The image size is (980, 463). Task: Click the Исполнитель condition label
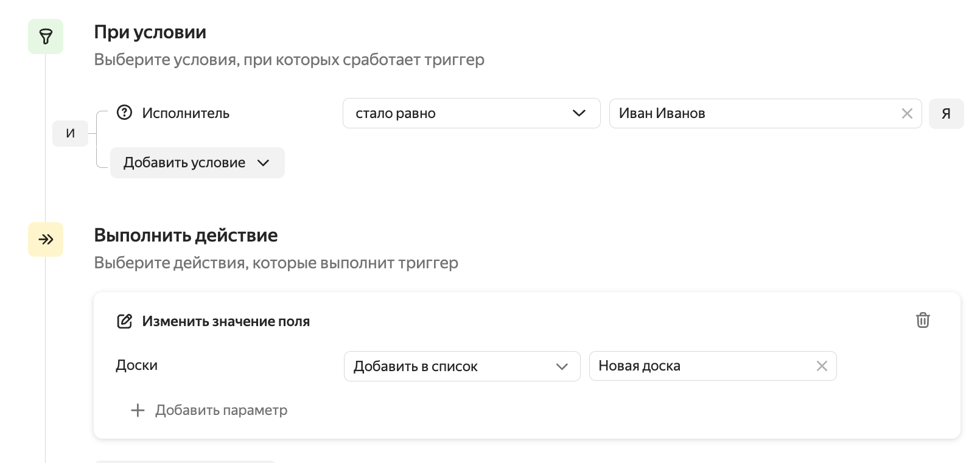point(186,113)
